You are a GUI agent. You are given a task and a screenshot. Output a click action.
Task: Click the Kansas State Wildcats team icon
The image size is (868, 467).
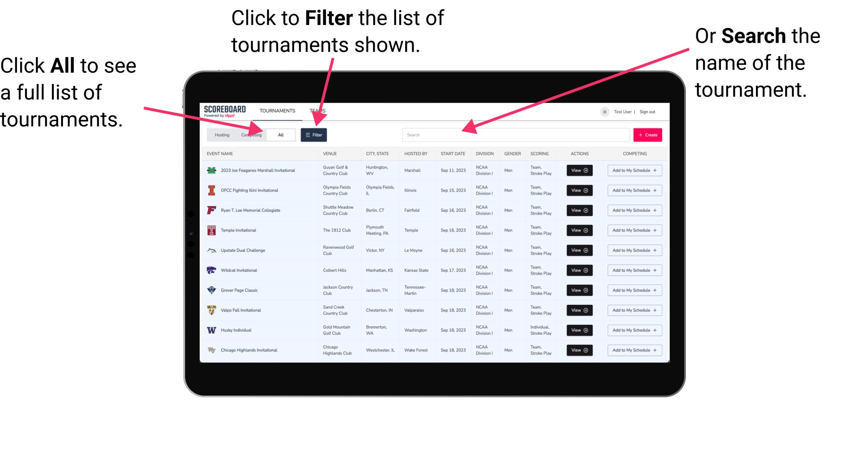tap(212, 270)
